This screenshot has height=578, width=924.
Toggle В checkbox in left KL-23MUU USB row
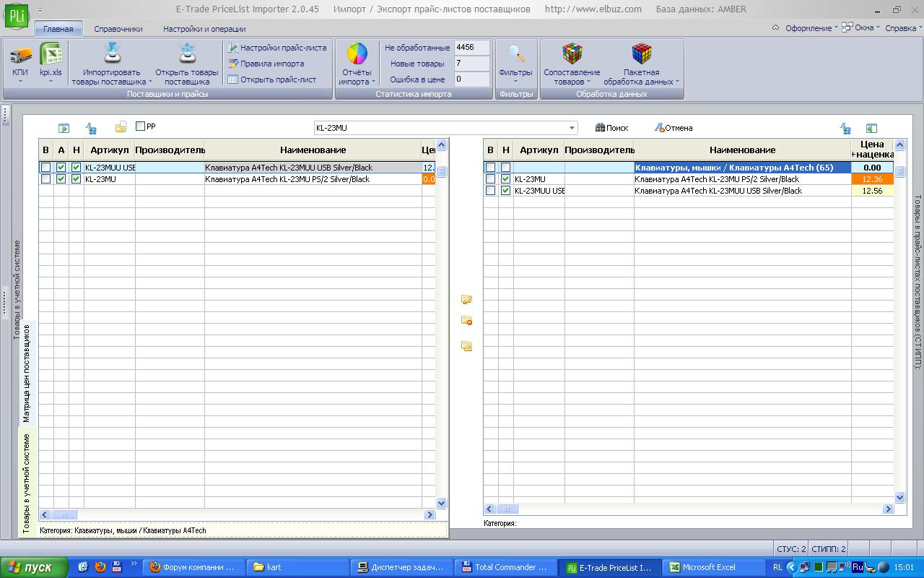pyautogui.click(x=45, y=168)
